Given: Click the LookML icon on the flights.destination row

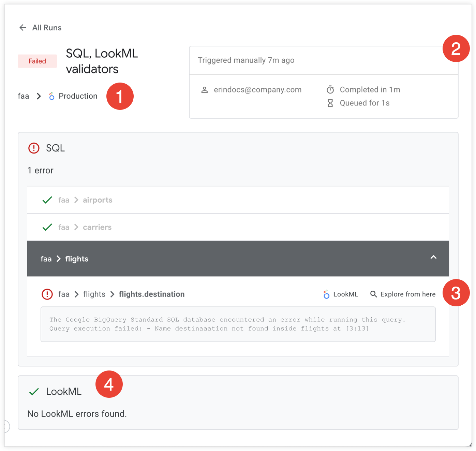Looking at the screenshot, I should pyautogui.click(x=326, y=294).
